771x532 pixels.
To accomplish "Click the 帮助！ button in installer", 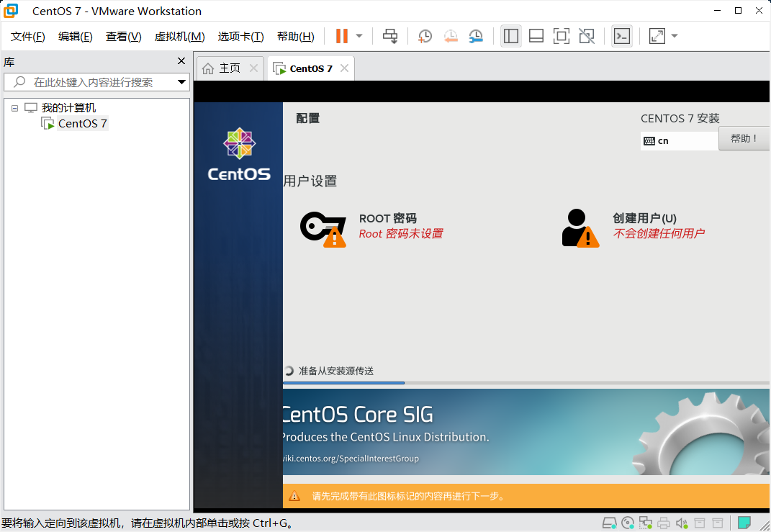I will click(744, 139).
